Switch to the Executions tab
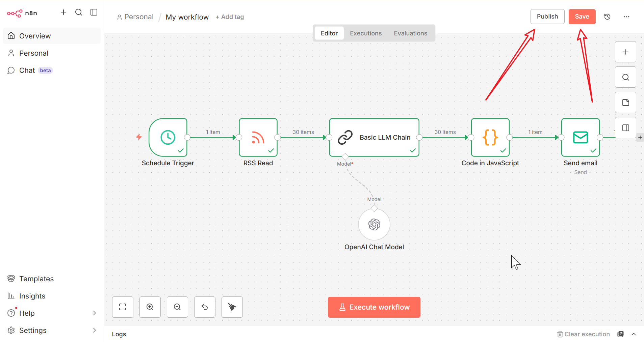 [366, 33]
